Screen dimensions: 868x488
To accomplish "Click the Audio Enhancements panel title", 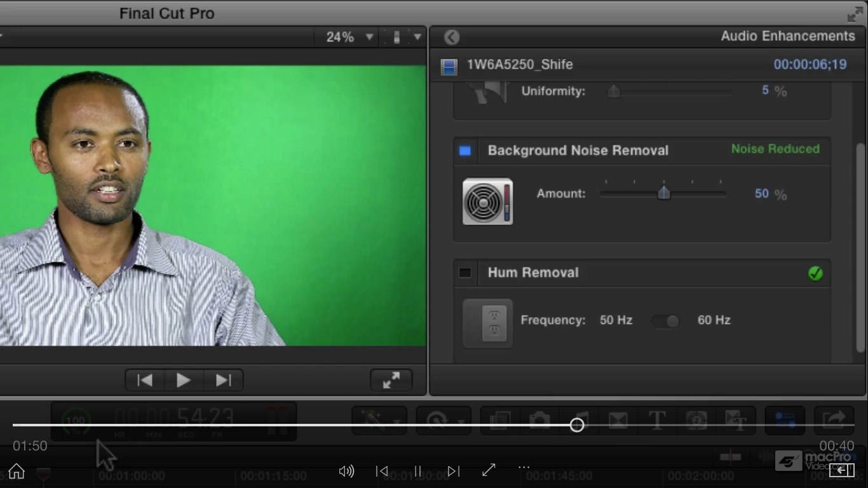I will pyautogui.click(x=788, y=36).
